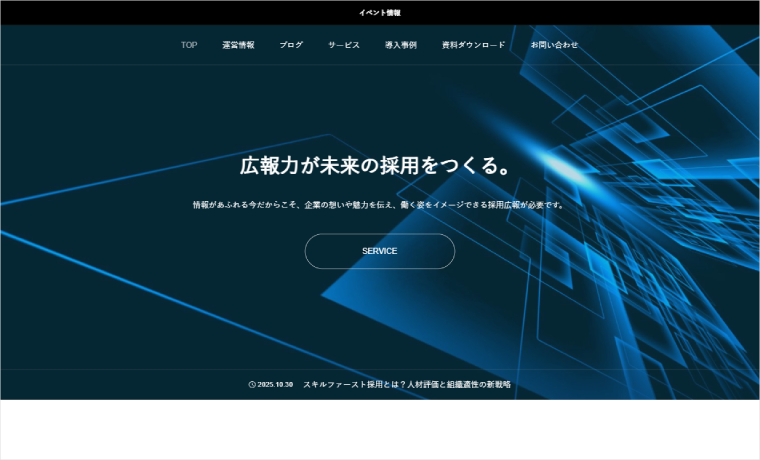Click the white content area below the hero
This screenshot has height=460, width=760.
[380, 430]
